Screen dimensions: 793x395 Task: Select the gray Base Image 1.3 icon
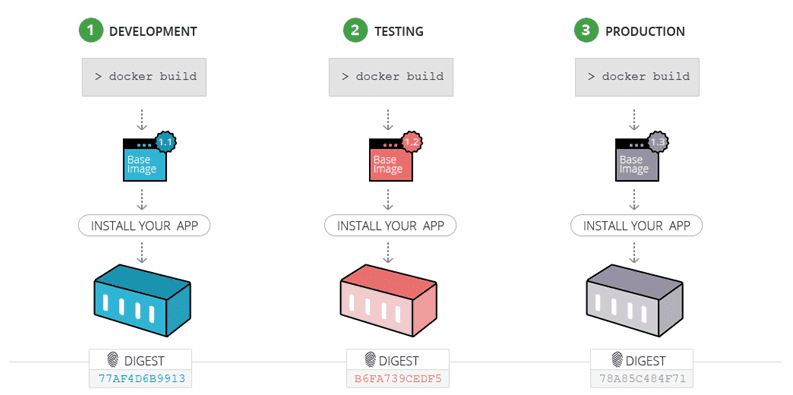(640, 156)
